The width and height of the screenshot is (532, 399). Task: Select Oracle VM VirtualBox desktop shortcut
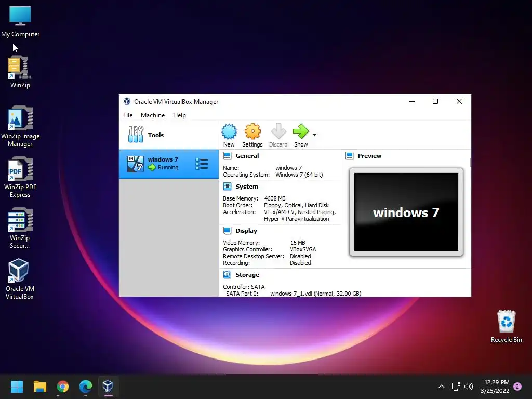19,279
